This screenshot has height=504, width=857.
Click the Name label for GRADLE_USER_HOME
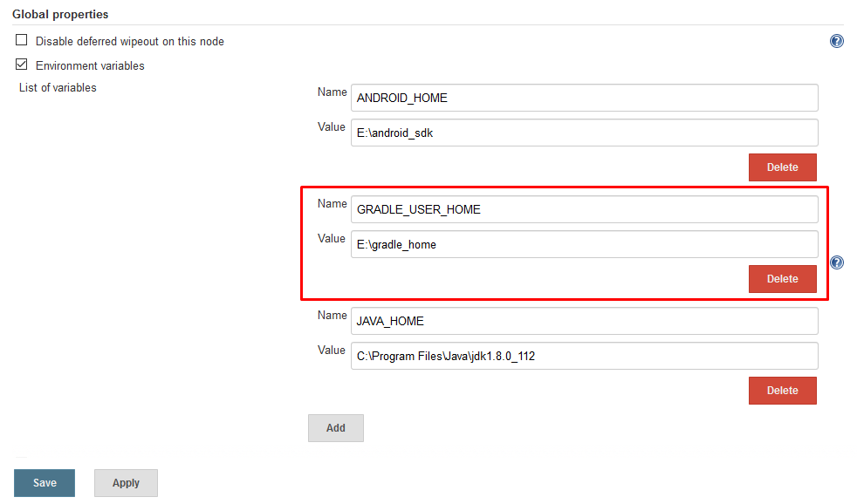332,203
